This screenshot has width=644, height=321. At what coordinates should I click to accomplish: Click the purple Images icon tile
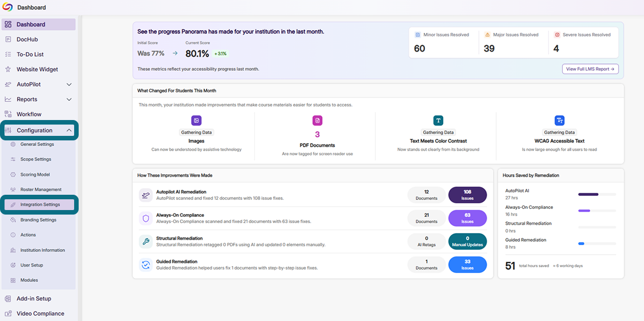(196, 121)
